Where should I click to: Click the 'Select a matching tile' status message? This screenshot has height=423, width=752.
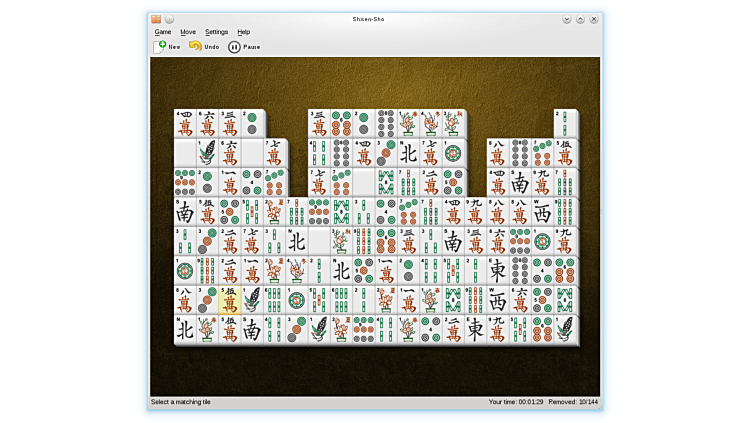[x=181, y=402]
